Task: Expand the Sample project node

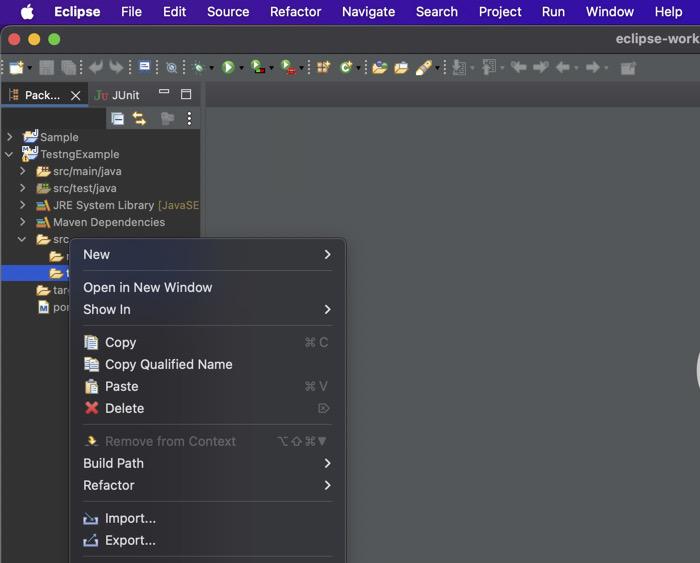Action: coord(10,137)
